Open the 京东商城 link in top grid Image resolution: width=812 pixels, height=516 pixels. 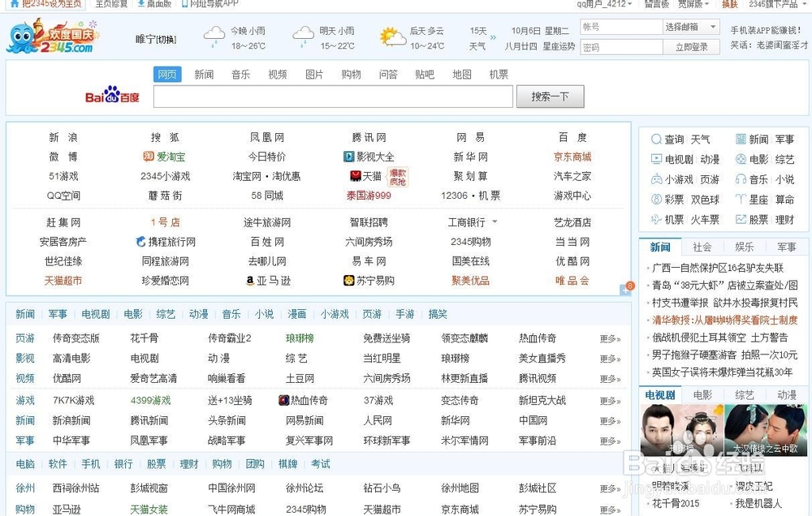tap(572, 157)
